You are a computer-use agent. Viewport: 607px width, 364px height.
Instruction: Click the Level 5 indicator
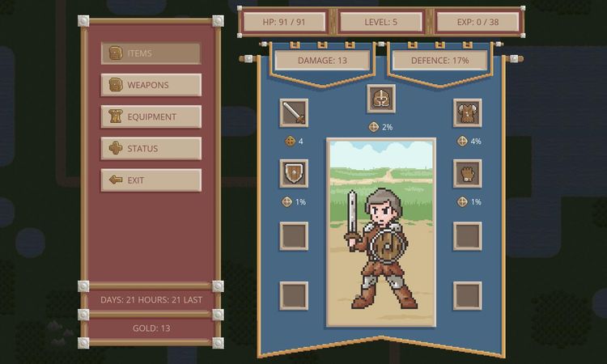(x=380, y=22)
